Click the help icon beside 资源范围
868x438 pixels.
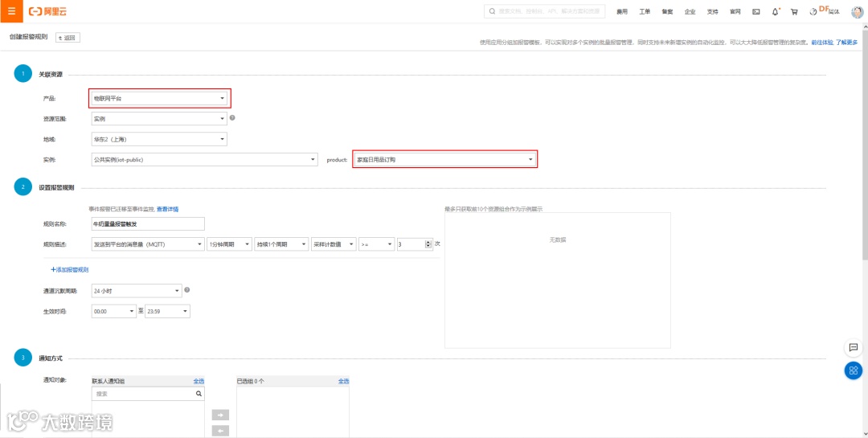tap(232, 118)
